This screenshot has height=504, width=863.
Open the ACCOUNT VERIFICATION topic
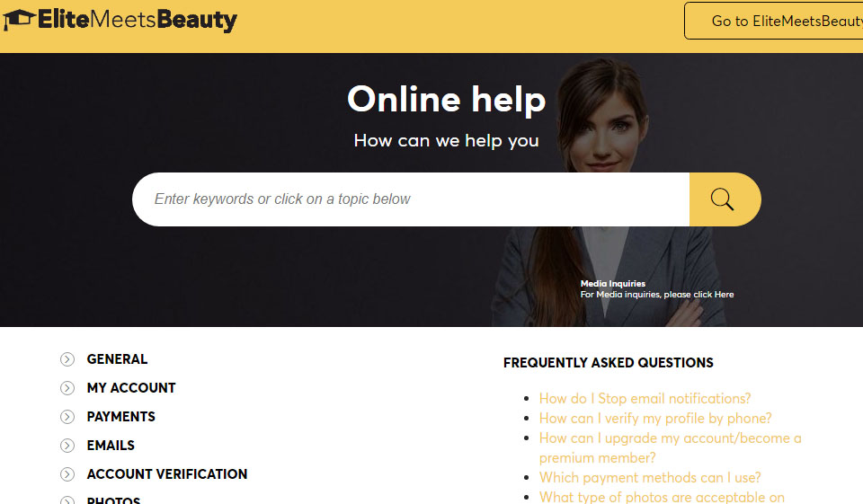tap(166, 474)
